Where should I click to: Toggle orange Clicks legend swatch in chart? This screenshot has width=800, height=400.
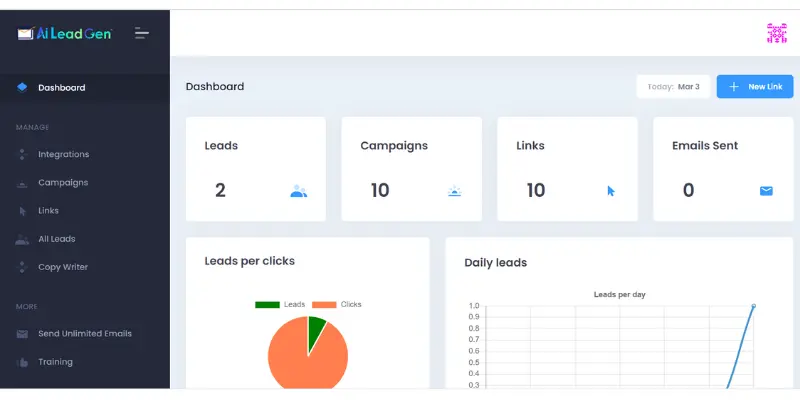pos(324,305)
